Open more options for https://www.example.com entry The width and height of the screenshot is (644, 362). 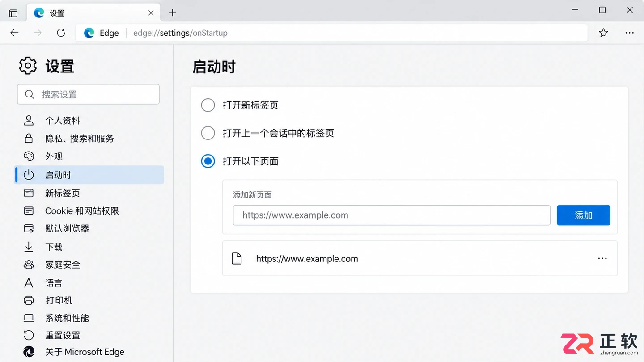click(x=602, y=258)
